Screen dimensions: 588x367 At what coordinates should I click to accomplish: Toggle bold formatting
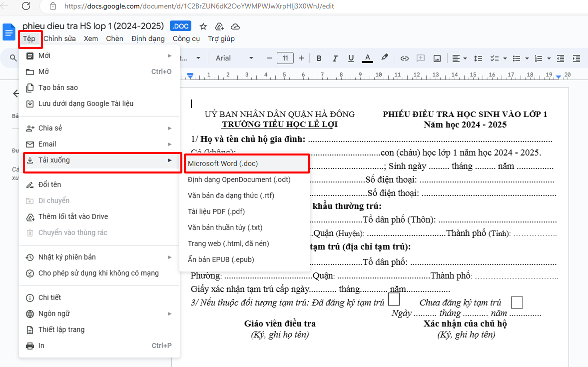(x=319, y=58)
